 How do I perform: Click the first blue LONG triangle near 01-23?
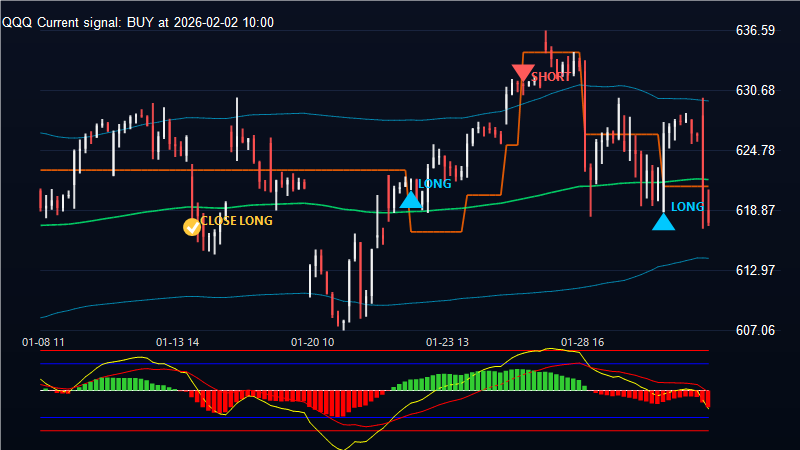point(410,199)
